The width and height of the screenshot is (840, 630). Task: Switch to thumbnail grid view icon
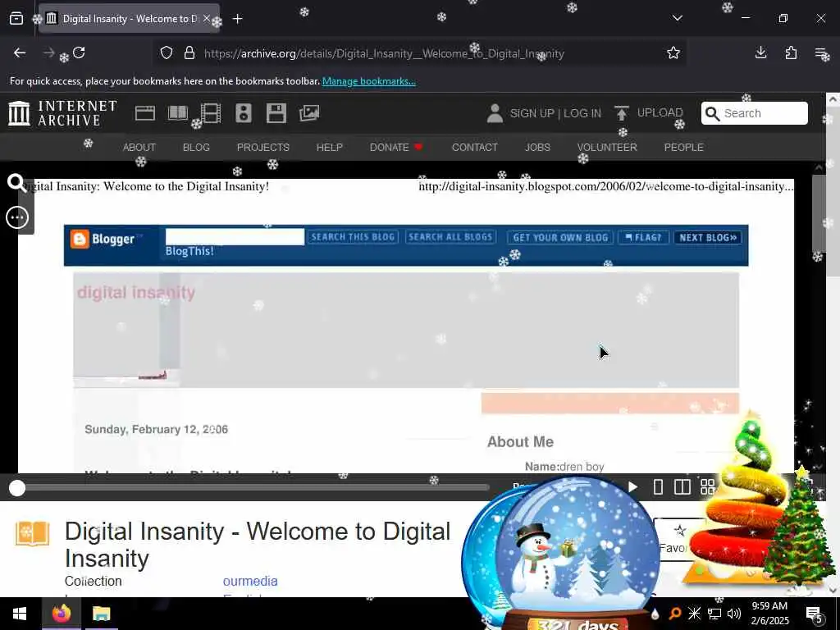coord(708,487)
